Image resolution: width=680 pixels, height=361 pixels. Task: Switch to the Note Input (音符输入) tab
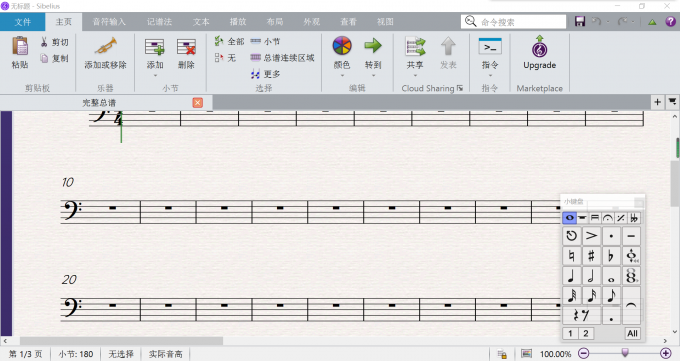[x=109, y=22]
